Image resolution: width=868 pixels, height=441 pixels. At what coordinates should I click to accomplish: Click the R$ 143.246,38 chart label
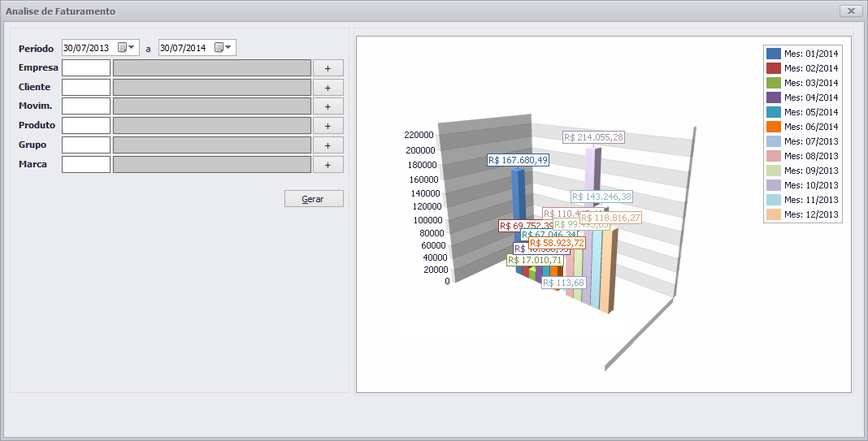coord(601,197)
